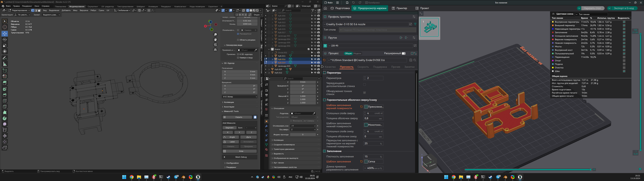This screenshot has height=181, width=644.
Task: Open the Меш menu in Blender header
Action: [75, 11]
